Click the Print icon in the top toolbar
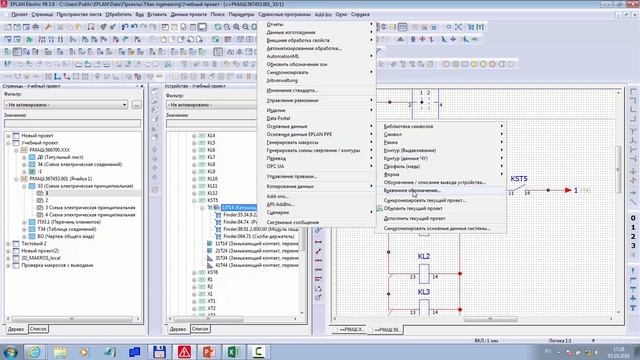 click(36, 27)
